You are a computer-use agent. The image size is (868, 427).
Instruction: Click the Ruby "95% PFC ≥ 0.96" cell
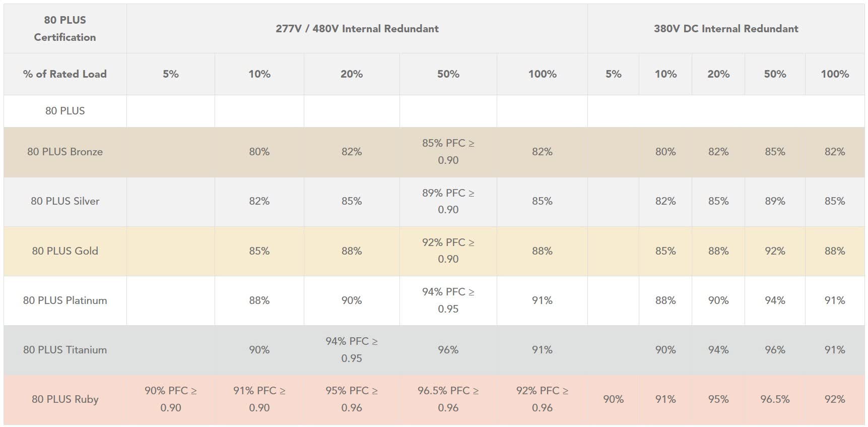pos(352,399)
